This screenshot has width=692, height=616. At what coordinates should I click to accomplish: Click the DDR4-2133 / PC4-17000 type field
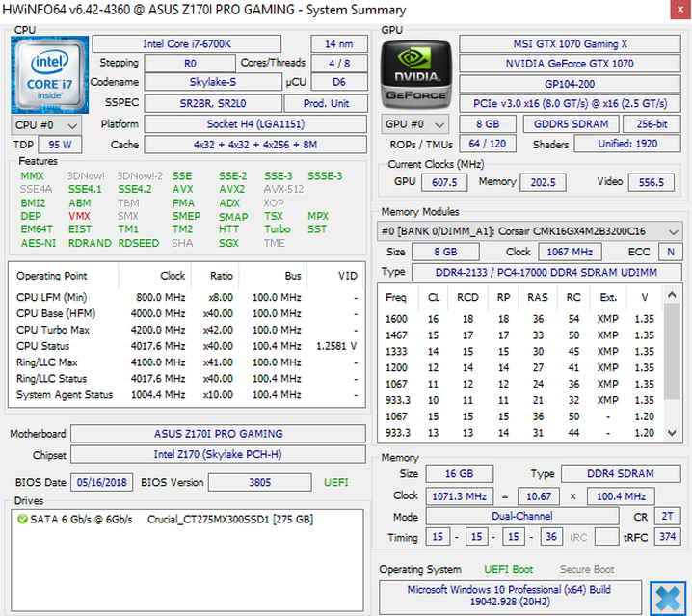coord(546,272)
